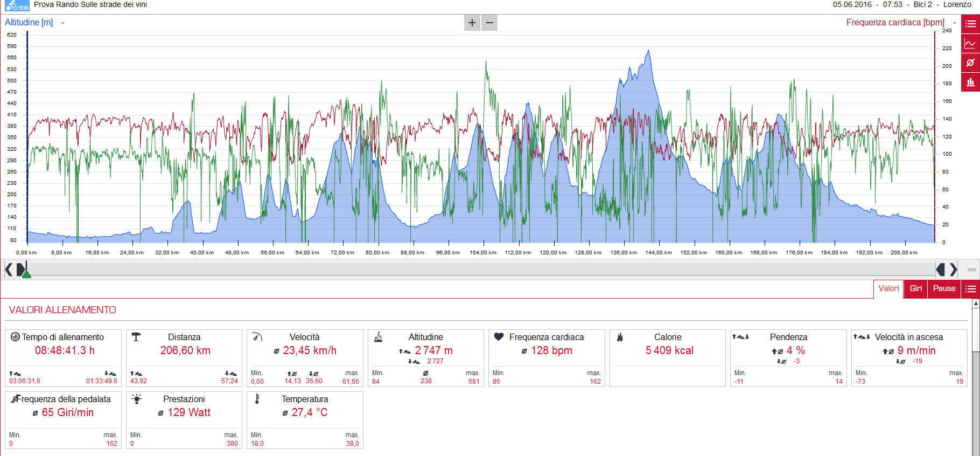Select distance value 206,60 km

click(185, 350)
